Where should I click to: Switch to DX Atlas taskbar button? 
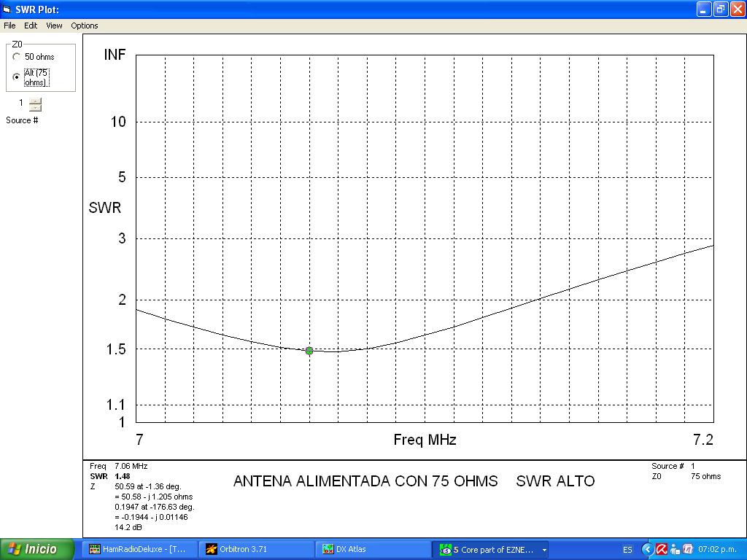tap(373, 549)
